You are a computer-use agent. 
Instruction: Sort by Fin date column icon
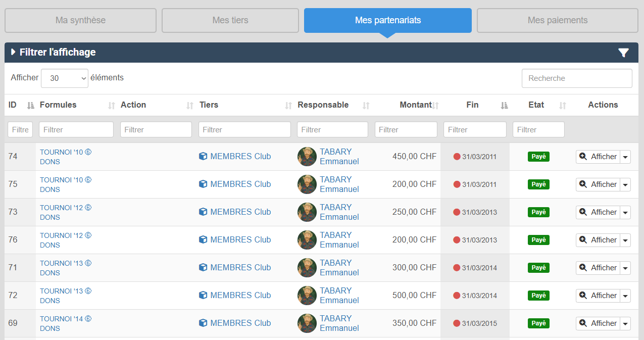click(x=504, y=105)
